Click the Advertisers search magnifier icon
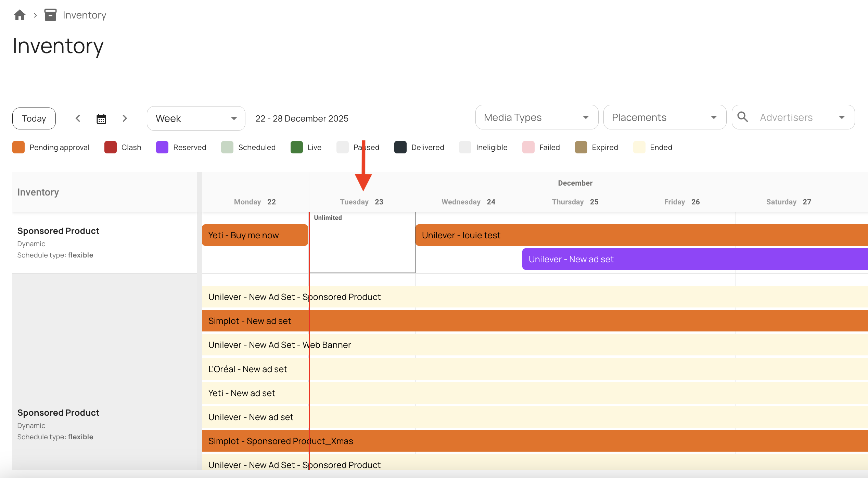 pyautogui.click(x=742, y=117)
